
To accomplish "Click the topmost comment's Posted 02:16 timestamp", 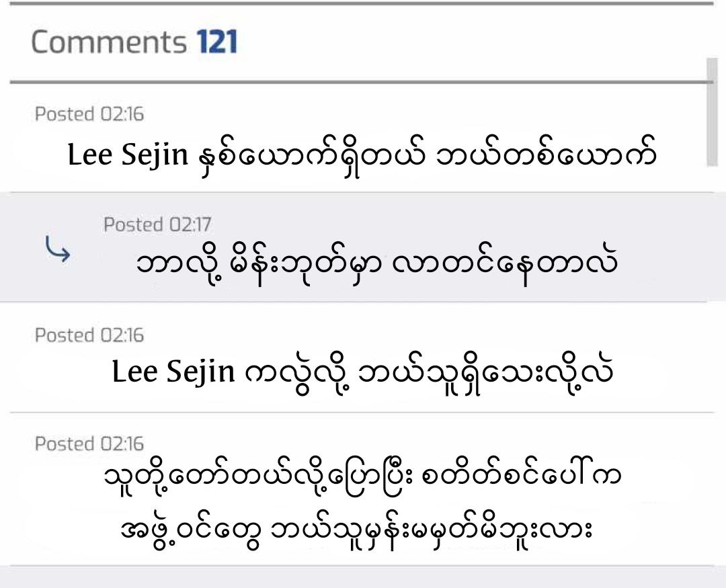I will tap(89, 114).
